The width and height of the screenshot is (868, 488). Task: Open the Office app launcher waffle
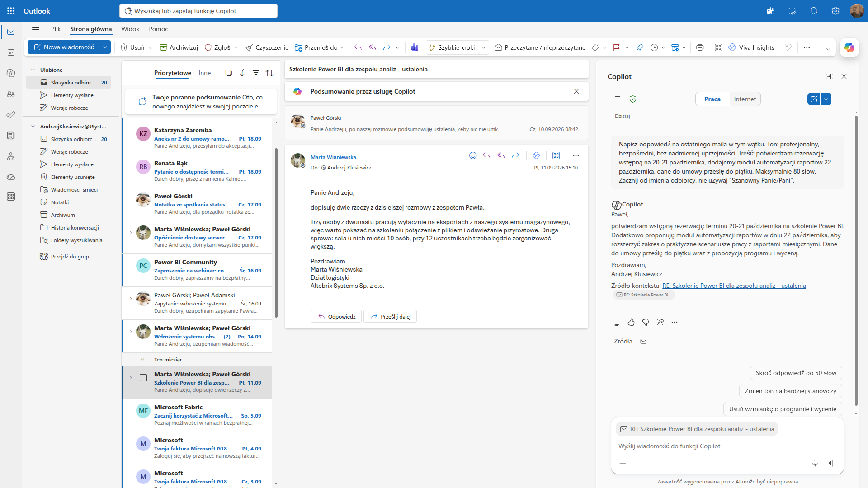tap(11, 11)
